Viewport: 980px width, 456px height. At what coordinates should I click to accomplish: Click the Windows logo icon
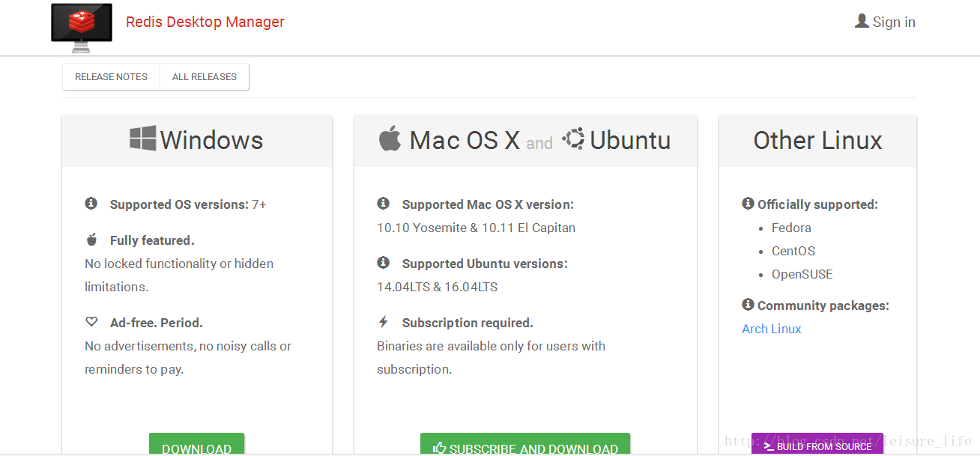(143, 139)
